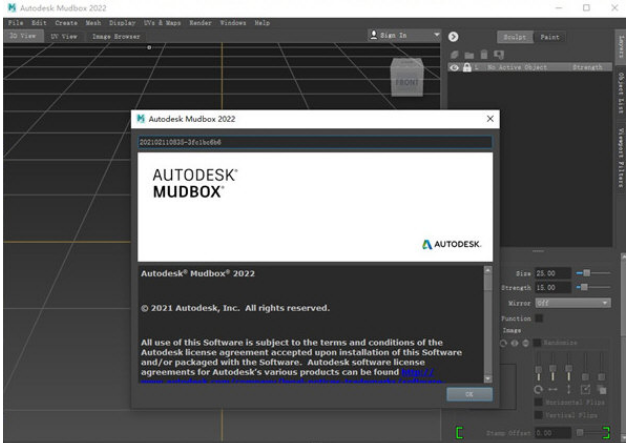
Task: Open the Object List vertical side tab
Action: [x=621, y=93]
